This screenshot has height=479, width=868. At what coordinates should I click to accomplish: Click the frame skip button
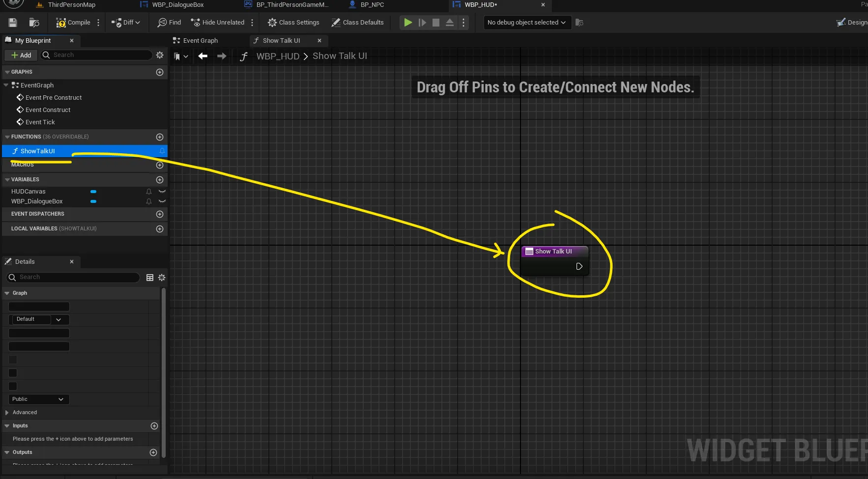coord(422,23)
